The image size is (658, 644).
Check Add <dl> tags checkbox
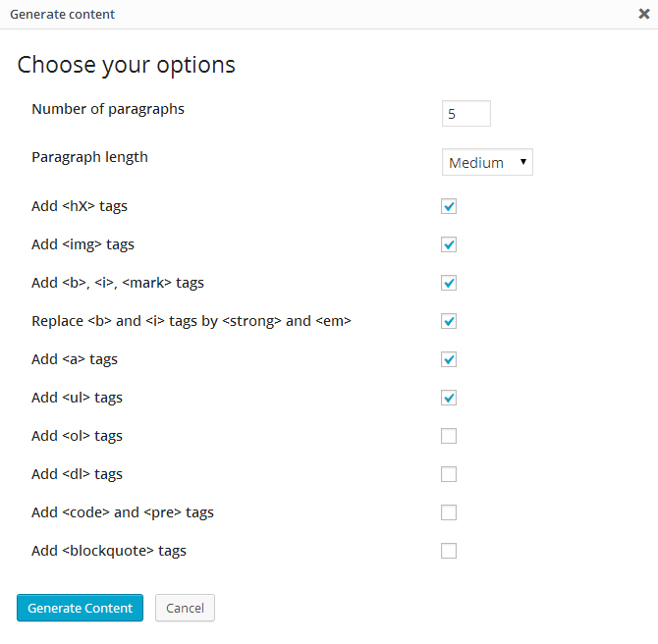[449, 474]
